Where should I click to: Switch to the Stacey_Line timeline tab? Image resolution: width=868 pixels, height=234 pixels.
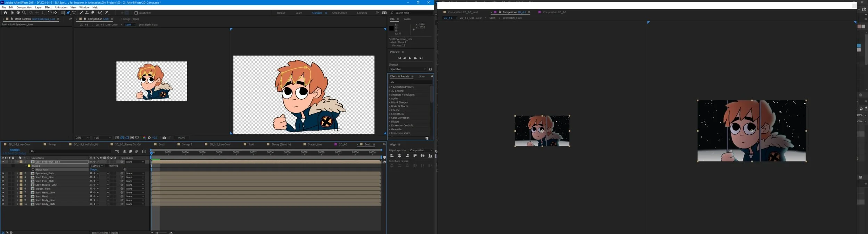pyautogui.click(x=315, y=144)
